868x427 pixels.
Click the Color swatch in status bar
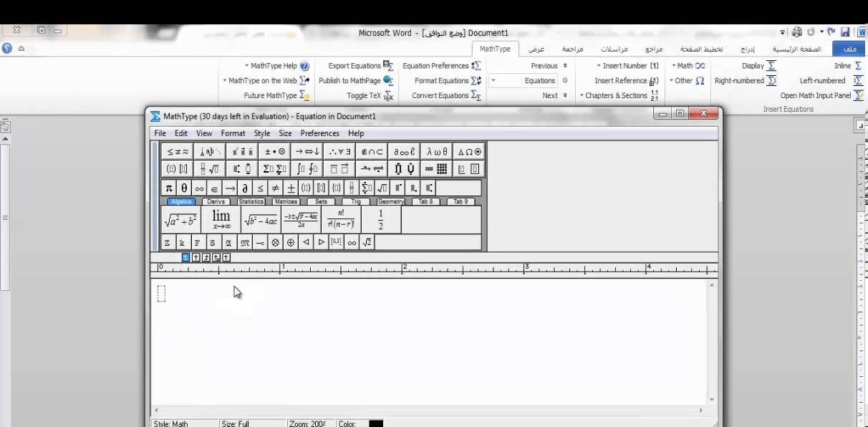pyautogui.click(x=376, y=423)
